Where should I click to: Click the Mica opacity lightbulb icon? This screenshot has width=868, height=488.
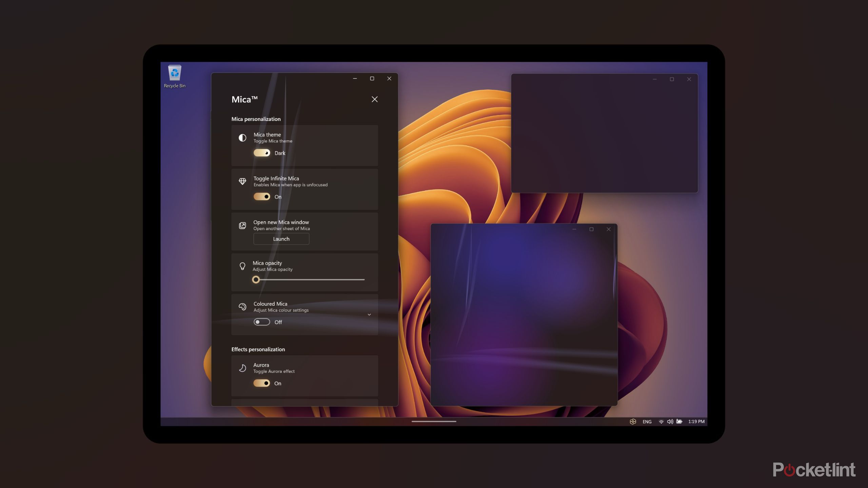242,266
